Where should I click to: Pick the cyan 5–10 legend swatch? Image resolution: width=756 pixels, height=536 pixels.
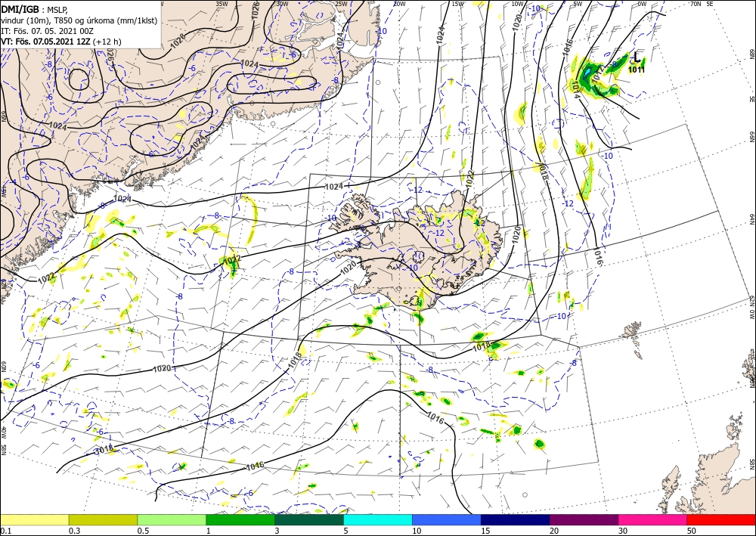[x=378, y=519]
